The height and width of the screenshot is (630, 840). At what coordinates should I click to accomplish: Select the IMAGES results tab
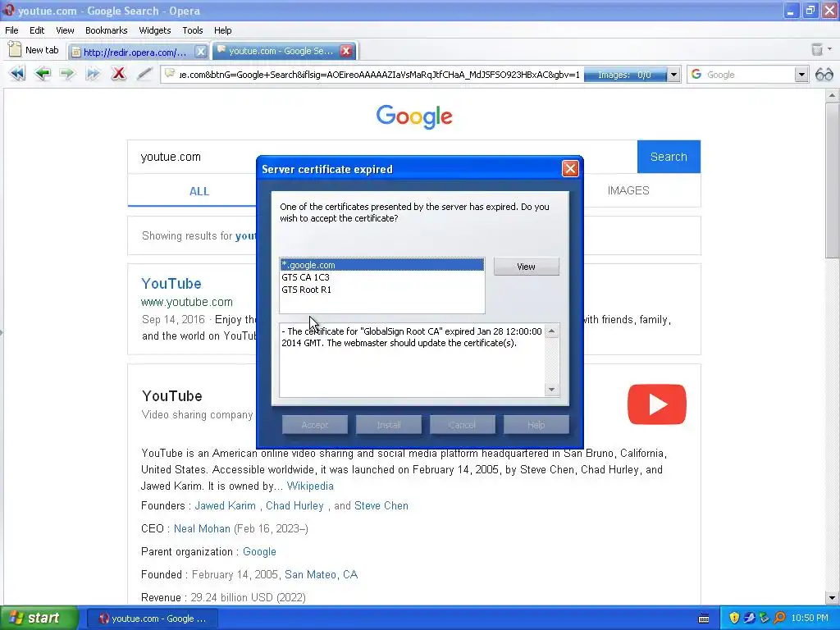click(x=628, y=190)
